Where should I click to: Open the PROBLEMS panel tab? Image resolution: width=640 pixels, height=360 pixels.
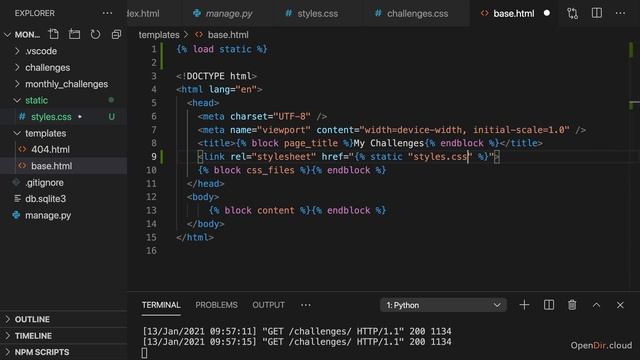point(216,305)
